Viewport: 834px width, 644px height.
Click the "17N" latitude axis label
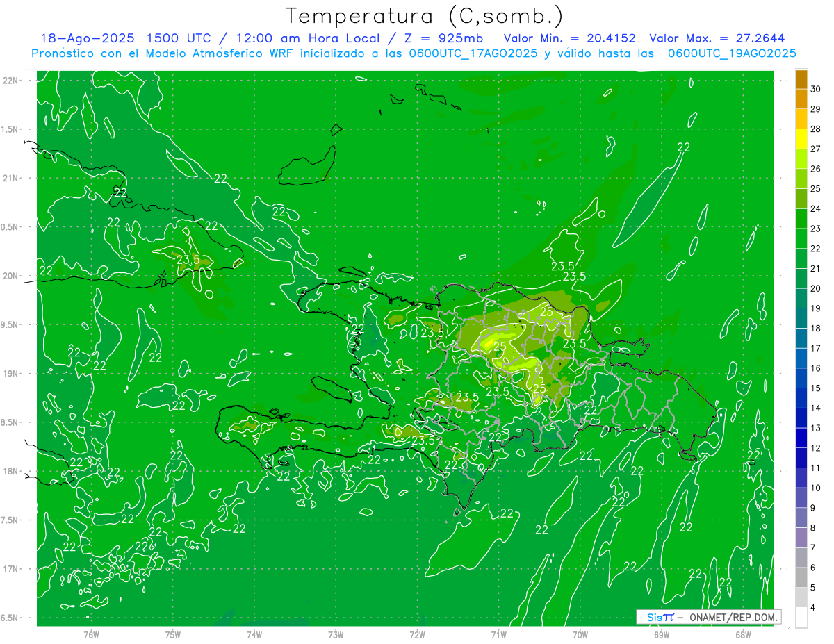(x=11, y=569)
